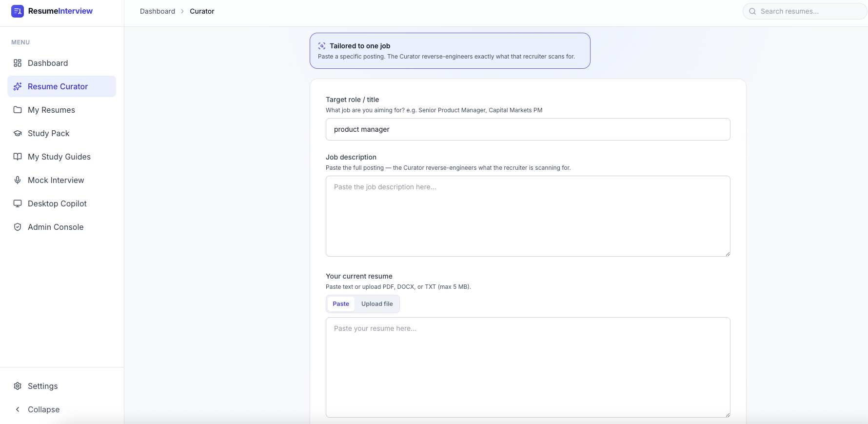Click the Curator breadcrumb

pyautogui.click(x=202, y=11)
